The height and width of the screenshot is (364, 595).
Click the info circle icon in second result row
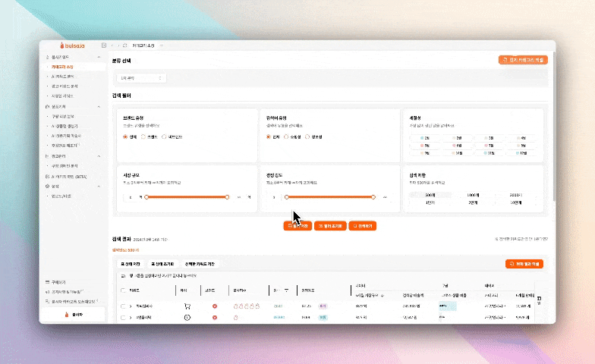[x=187, y=317]
